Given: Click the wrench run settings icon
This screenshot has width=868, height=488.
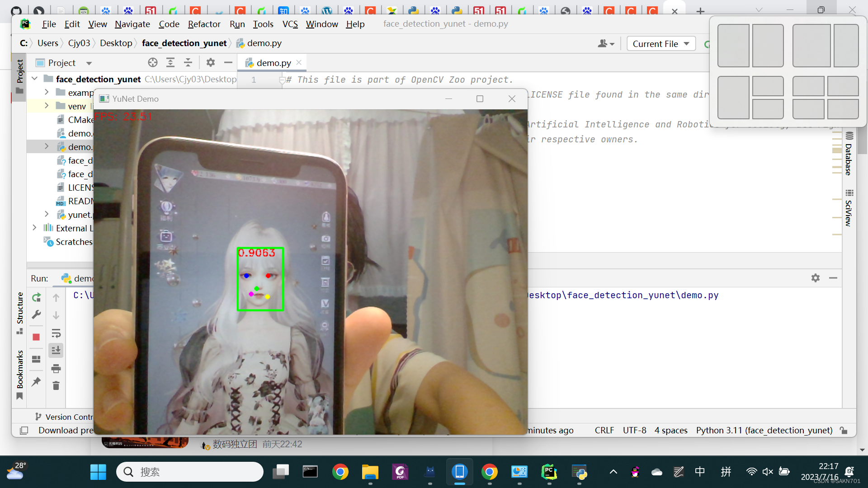Looking at the screenshot, I should [36, 314].
